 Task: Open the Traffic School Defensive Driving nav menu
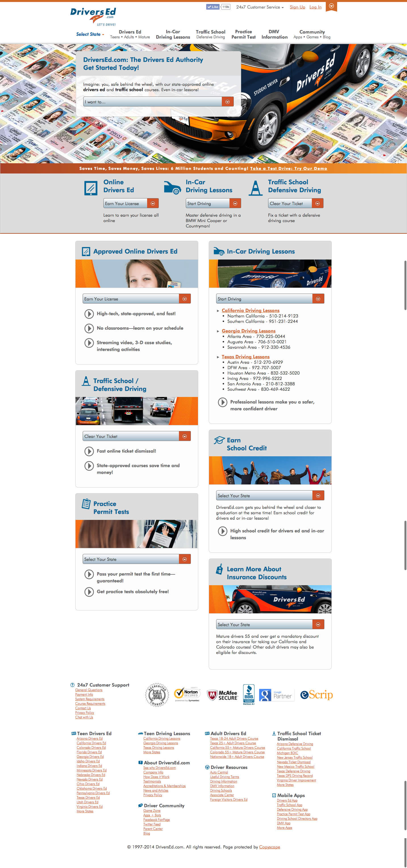pos(210,34)
